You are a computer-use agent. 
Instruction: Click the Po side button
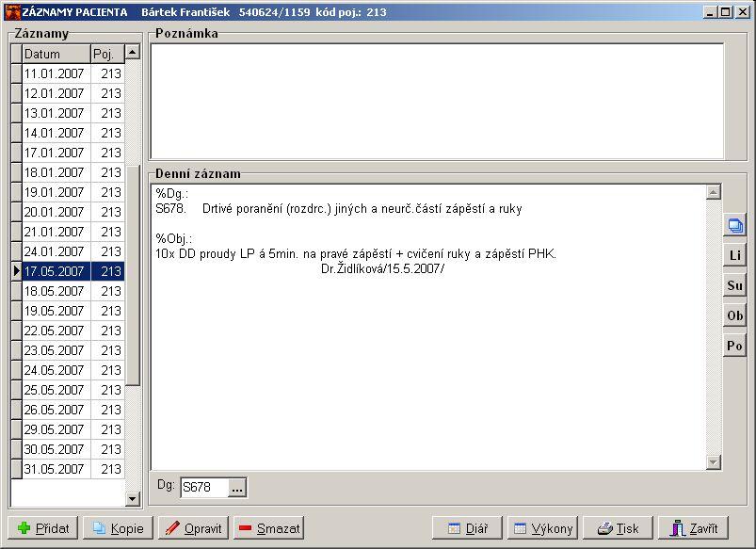click(x=734, y=346)
